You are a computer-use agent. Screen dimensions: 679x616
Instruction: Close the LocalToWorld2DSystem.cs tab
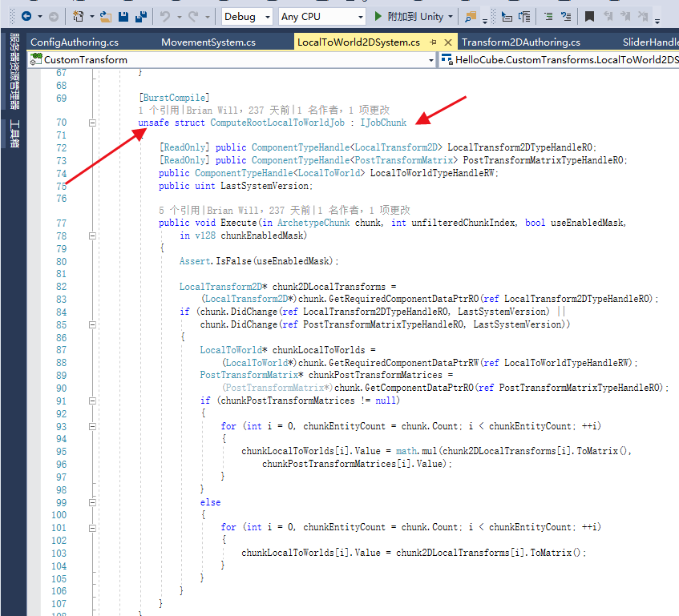tap(448, 42)
